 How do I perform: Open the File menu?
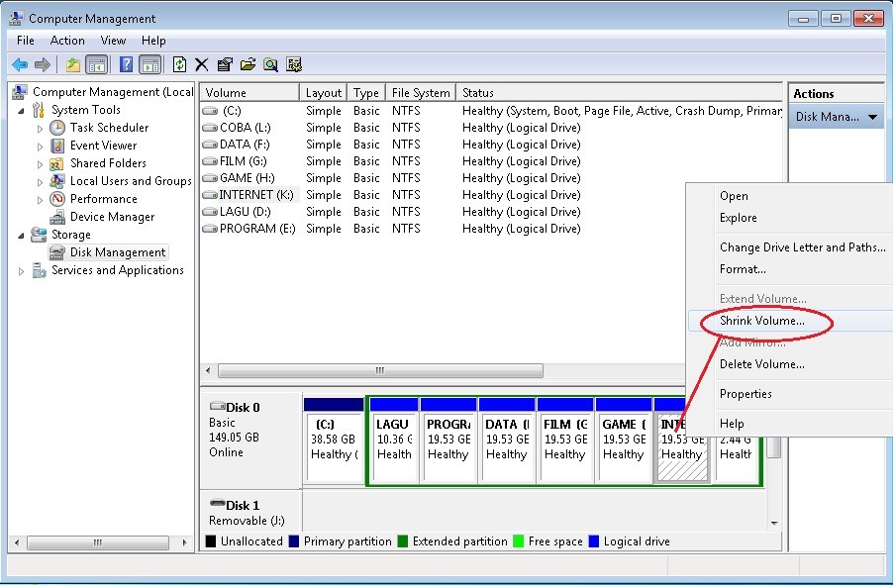(25, 41)
